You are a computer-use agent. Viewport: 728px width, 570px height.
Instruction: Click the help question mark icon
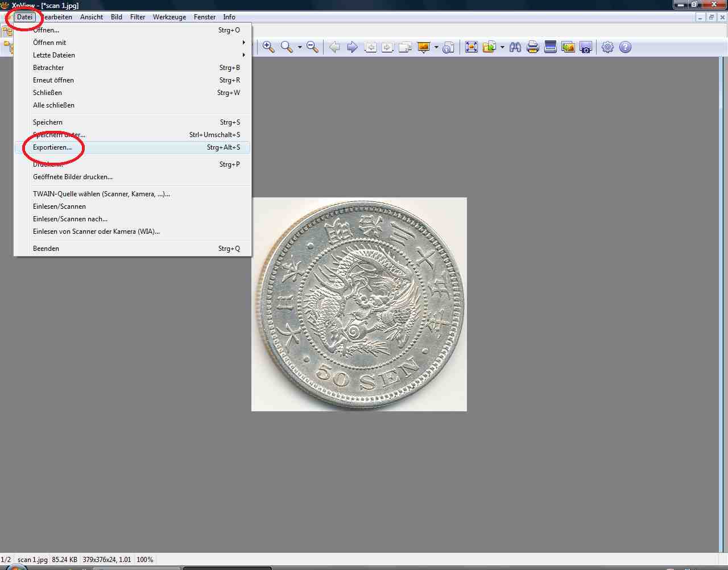625,47
